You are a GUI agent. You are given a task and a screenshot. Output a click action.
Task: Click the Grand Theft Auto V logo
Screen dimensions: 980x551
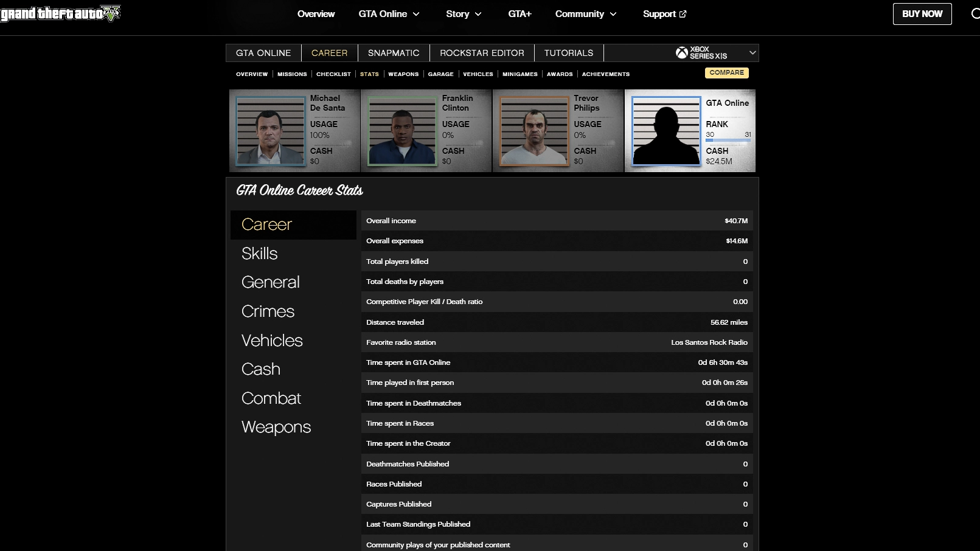60,13
